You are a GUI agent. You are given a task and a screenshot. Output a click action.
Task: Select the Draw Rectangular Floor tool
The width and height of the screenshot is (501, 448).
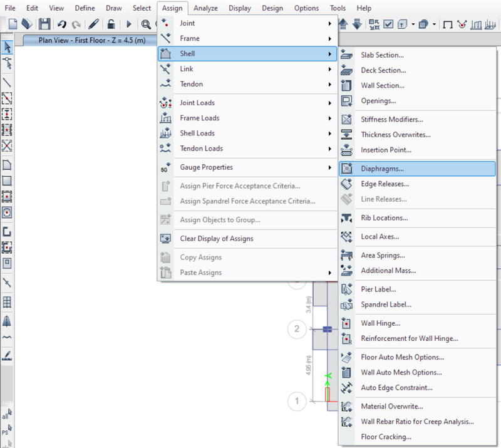(7, 181)
